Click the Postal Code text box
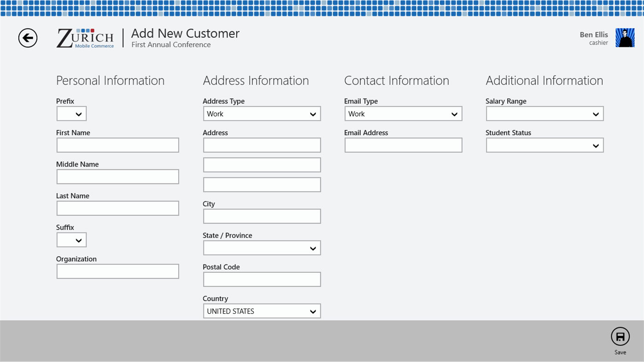 (x=261, y=279)
